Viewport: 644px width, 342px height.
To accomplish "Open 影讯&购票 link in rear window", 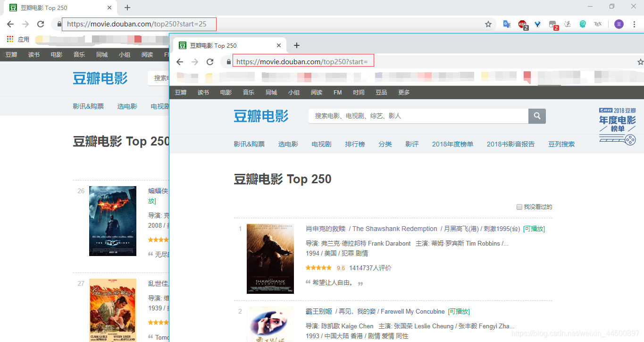I will [88, 106].
